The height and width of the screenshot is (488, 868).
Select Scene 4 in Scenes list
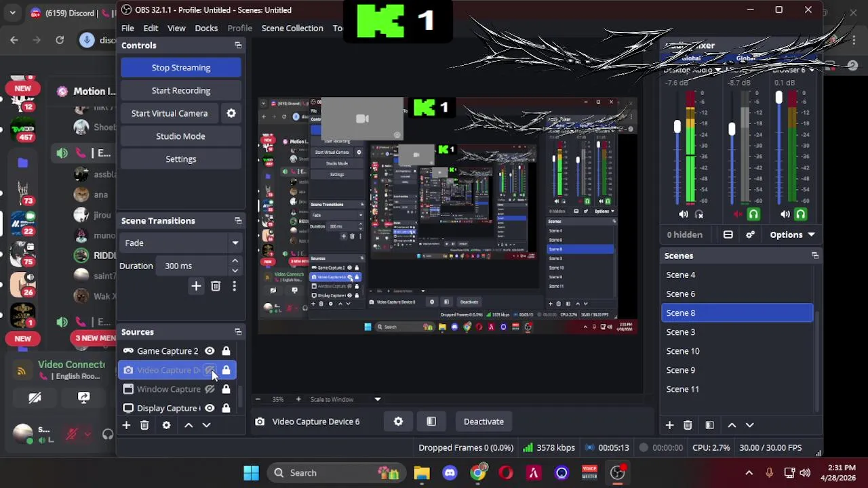pos(737,274)
